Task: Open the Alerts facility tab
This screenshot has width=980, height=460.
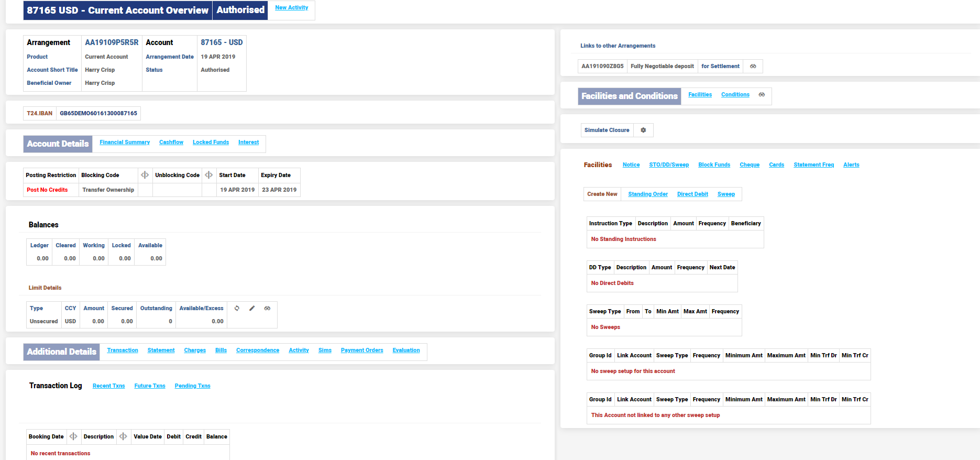Action: pos(851,165)
